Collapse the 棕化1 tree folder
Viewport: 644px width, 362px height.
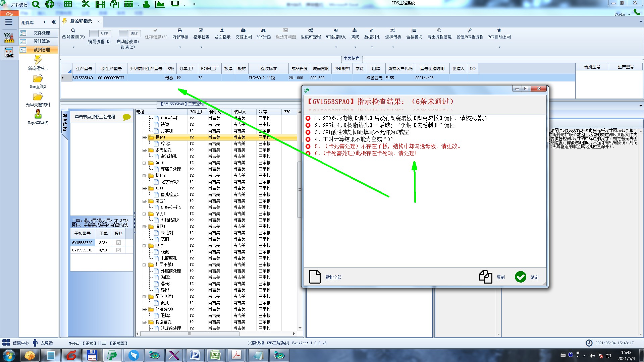click(x=144, y=137)
